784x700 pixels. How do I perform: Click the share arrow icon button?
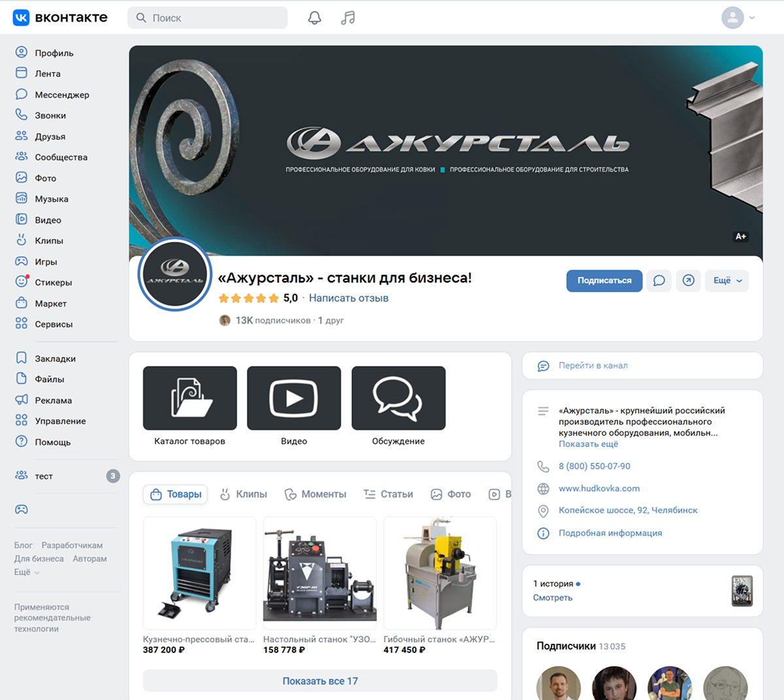click(688, 280)
